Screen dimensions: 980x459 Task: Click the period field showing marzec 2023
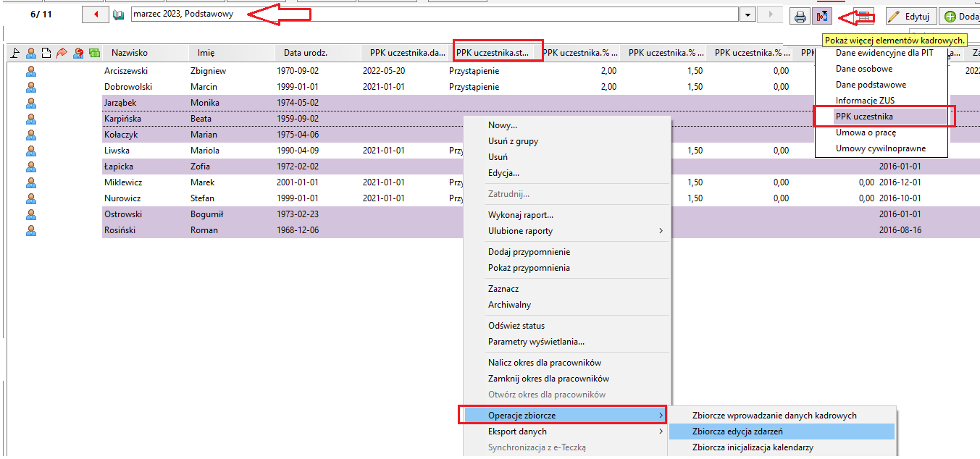click(x=434, y=14)
